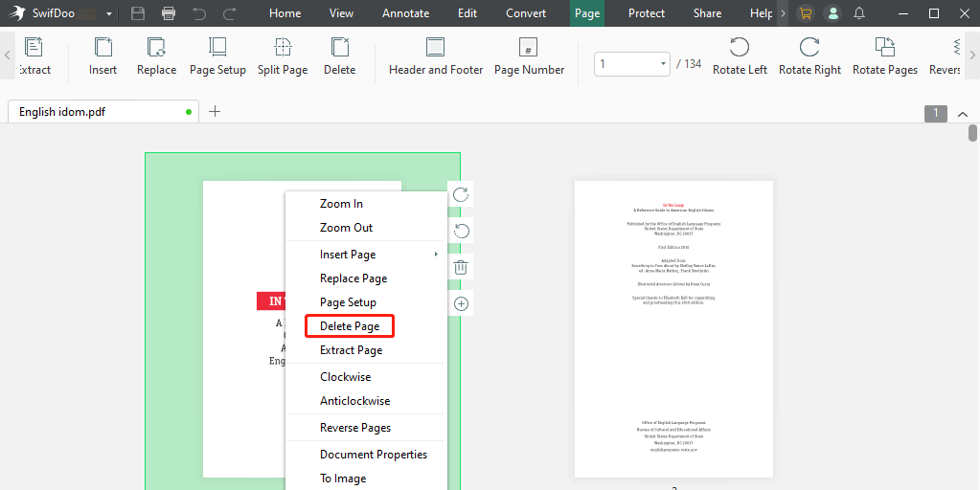Click the print icon in title bar
This screenshot has width=980, height=490.
tap(169, 13)
